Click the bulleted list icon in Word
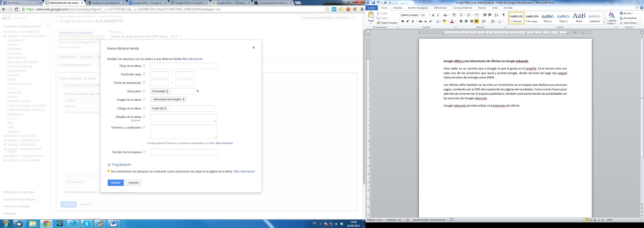Image resolution: width=644 pixels, height=228 pixels. coord(461,15)
